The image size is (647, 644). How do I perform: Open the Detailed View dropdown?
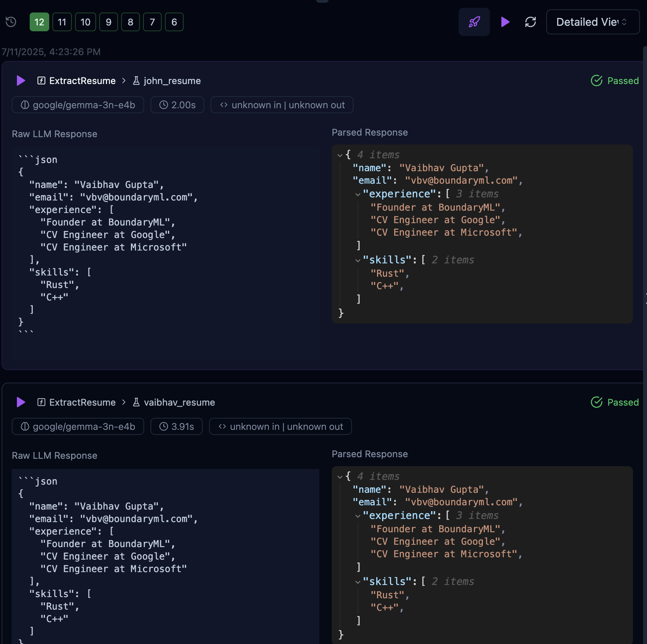592,22
